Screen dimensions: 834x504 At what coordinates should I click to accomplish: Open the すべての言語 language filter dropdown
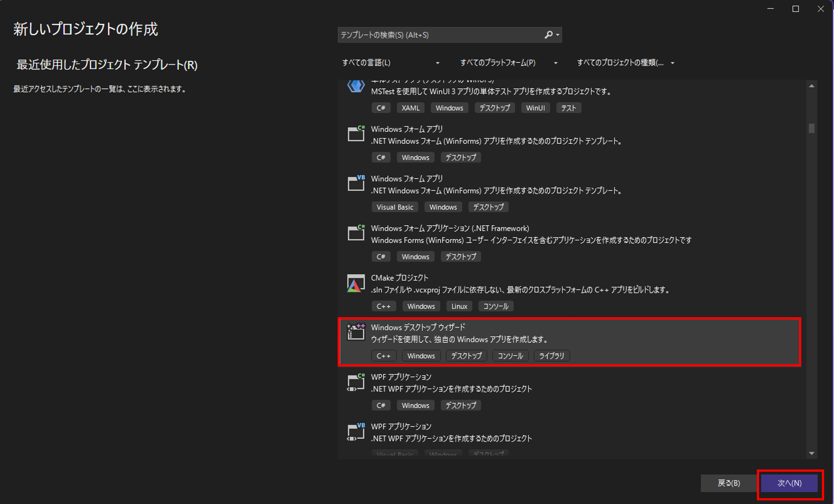click(x=391, y=63)
